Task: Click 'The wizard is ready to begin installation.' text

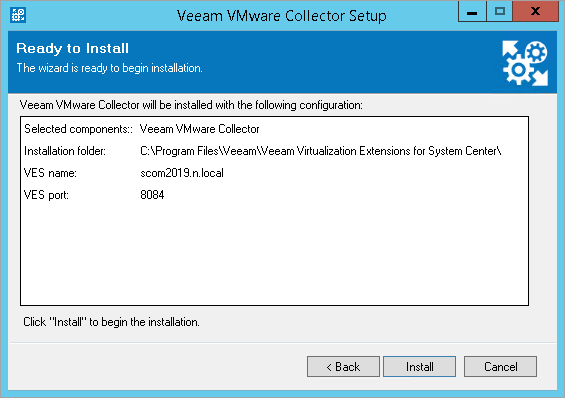Action: tap(110, 68)
